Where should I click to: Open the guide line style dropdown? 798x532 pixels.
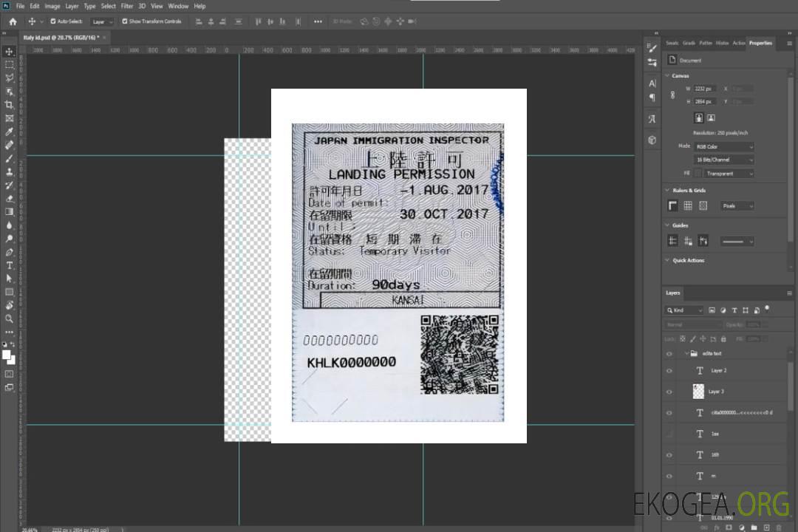click(737, 242)
